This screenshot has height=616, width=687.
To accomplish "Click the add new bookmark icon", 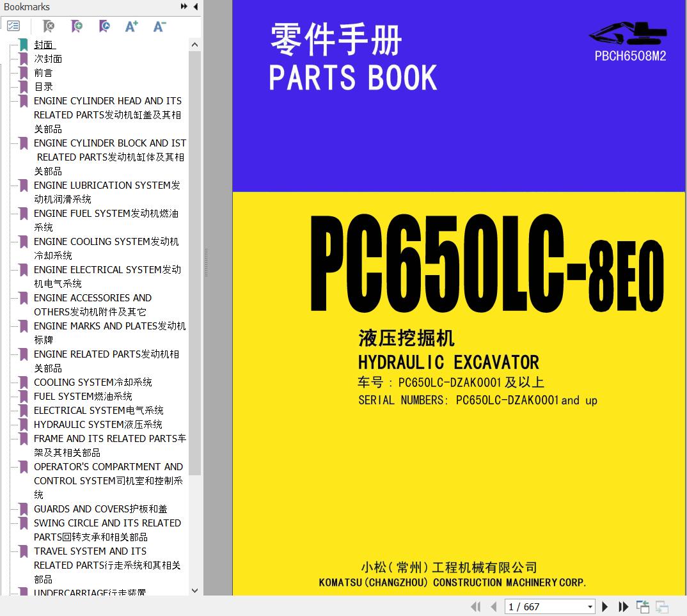I will click(77, 27).
